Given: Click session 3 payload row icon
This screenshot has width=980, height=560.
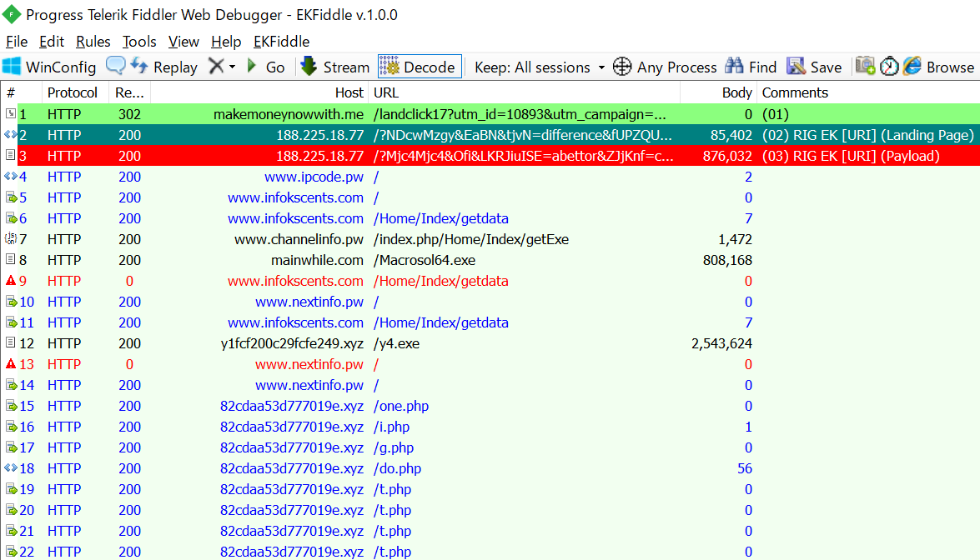Looking at the screenshot, I should pyautogui.click(x=11, y=155).
